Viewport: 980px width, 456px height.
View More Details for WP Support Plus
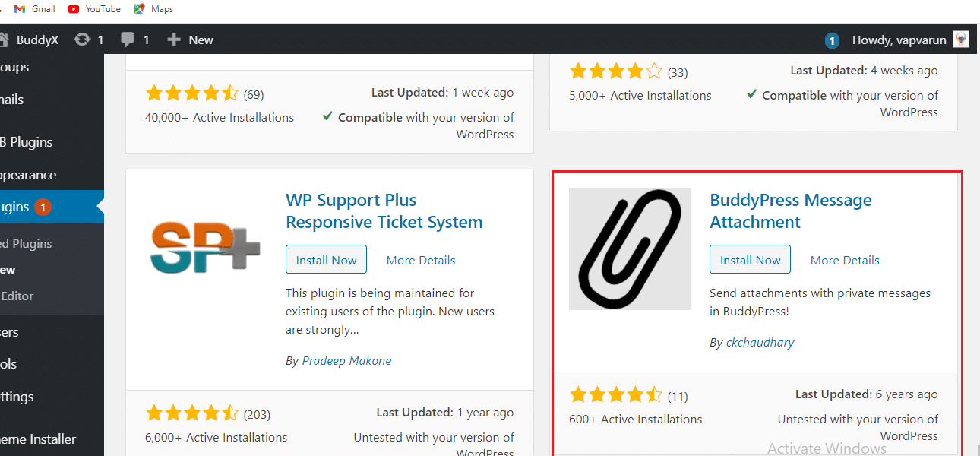[x=421, y=260]
